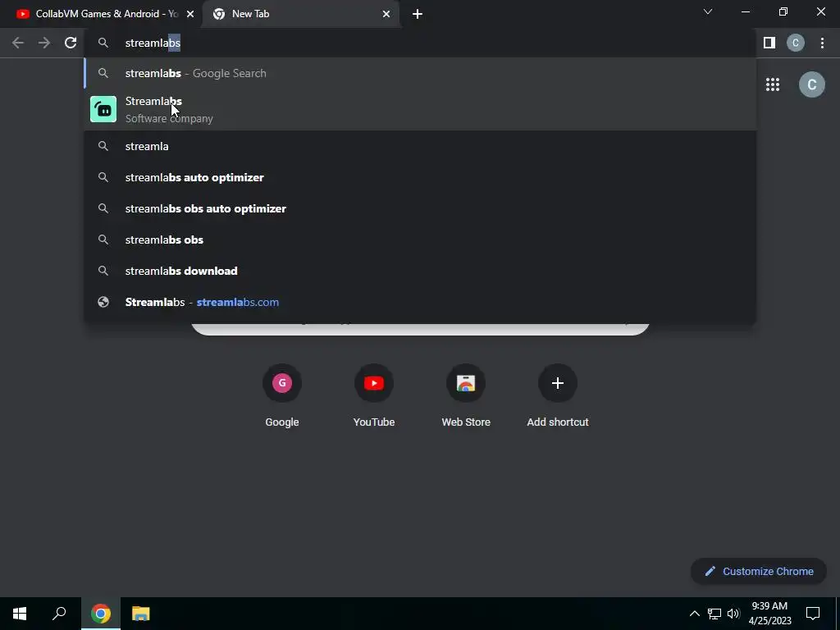840x630 pixels.
Task: Go back using the back arrow
Action: [x=18, y=43]
